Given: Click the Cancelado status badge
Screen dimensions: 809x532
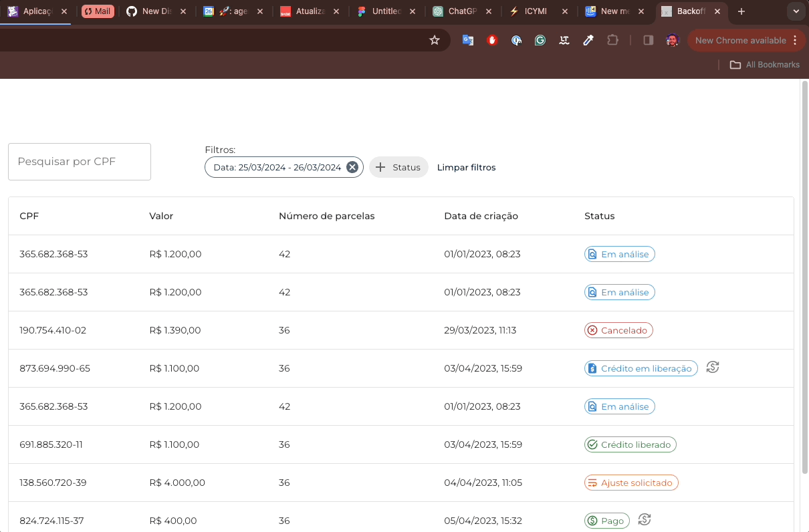Looking at the screenshot, I should pos(618,330).
